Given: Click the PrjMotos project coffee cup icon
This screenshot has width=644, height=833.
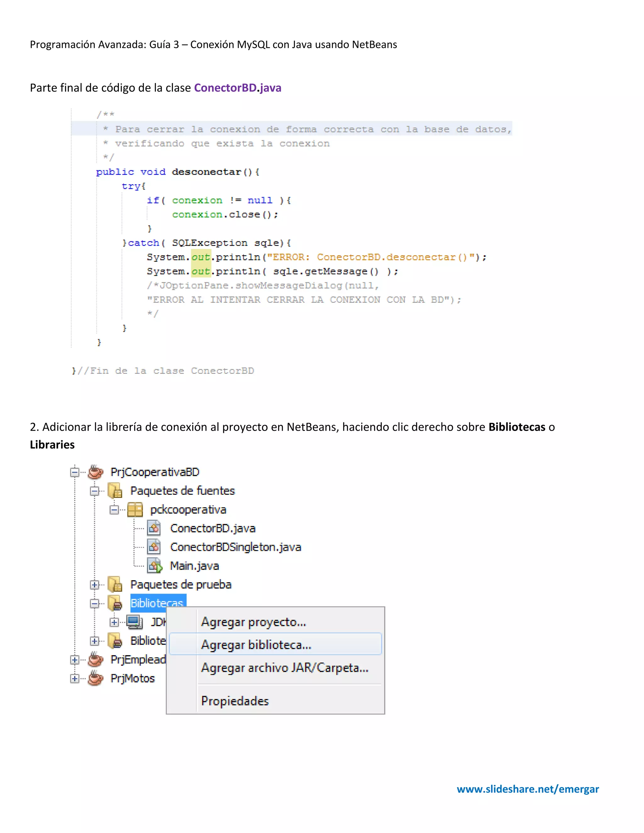Looking at the screenshot, I should 95,678.
